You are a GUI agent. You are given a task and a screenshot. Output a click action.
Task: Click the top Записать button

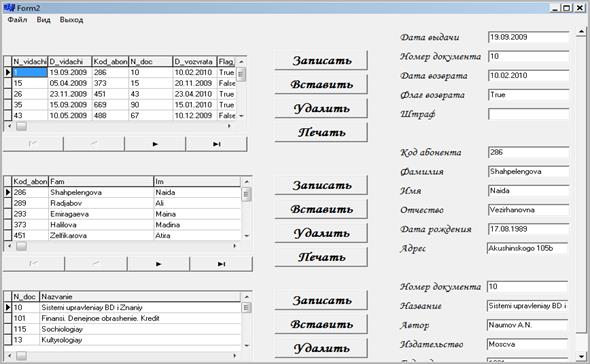[x=321, y=61]
